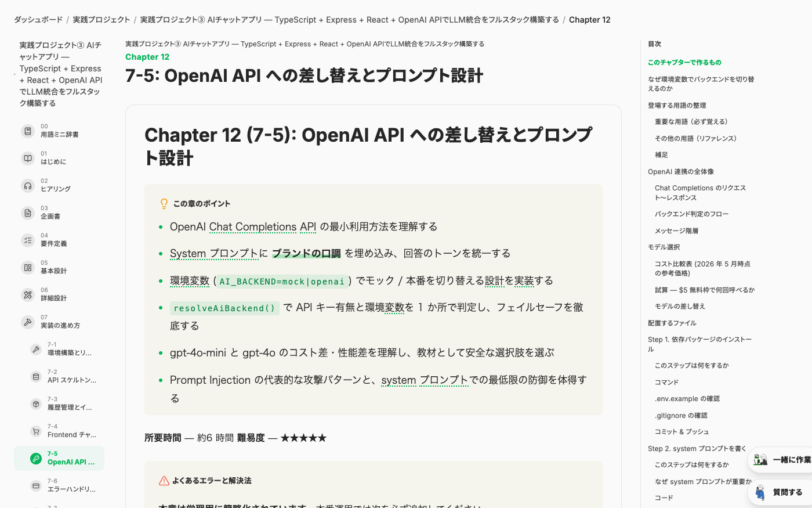Go to 登場する用語の整理 in the contents

tap(677, 105)
